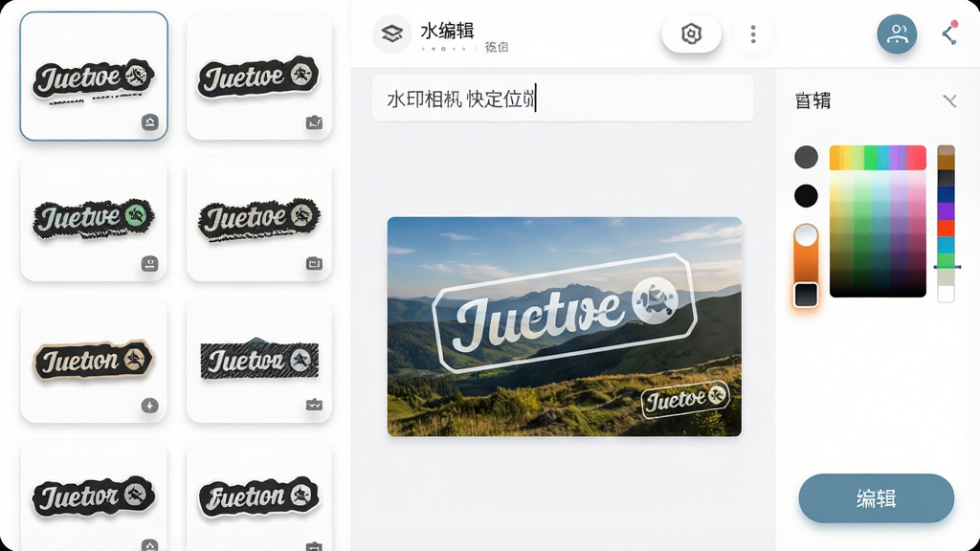Pick the brown segment in the vertical color strip
This screenshot has height=551, width=980.
tap(946, 162)
